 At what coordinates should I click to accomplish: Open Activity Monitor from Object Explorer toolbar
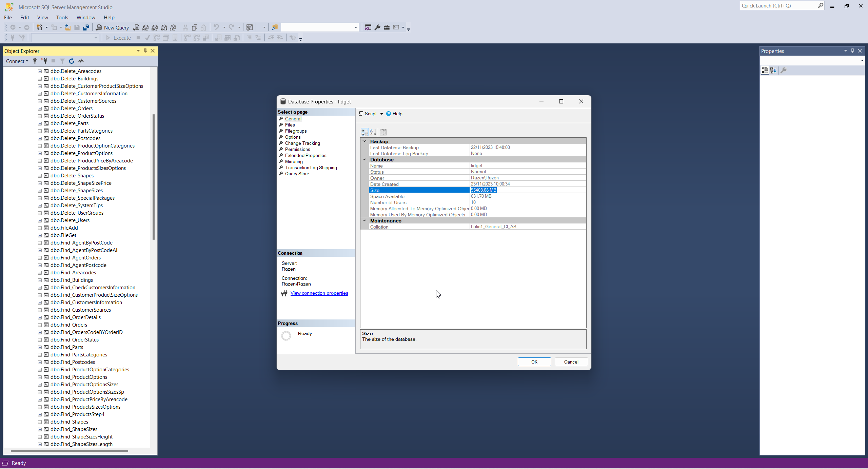[x=81, y=61]
